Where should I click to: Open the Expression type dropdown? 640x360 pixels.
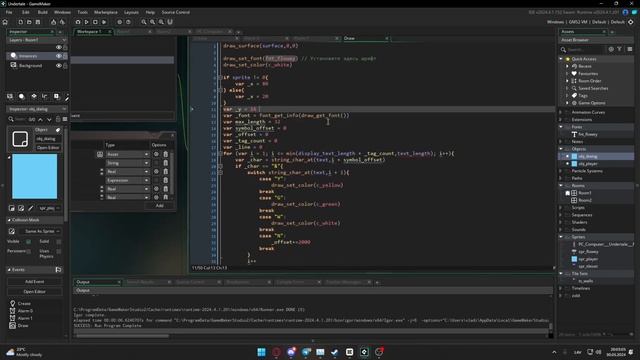tap(127, 180)
